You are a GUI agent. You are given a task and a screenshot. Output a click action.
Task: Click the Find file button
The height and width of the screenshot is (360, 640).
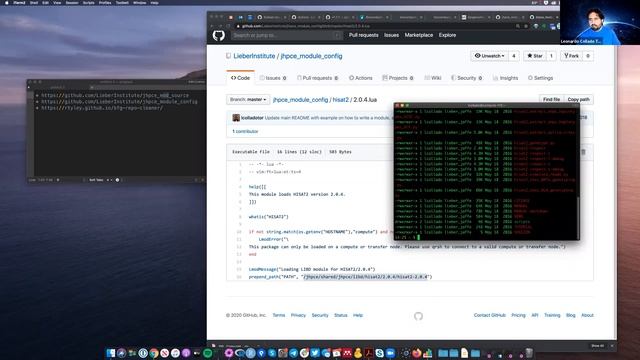click(551, 100)
